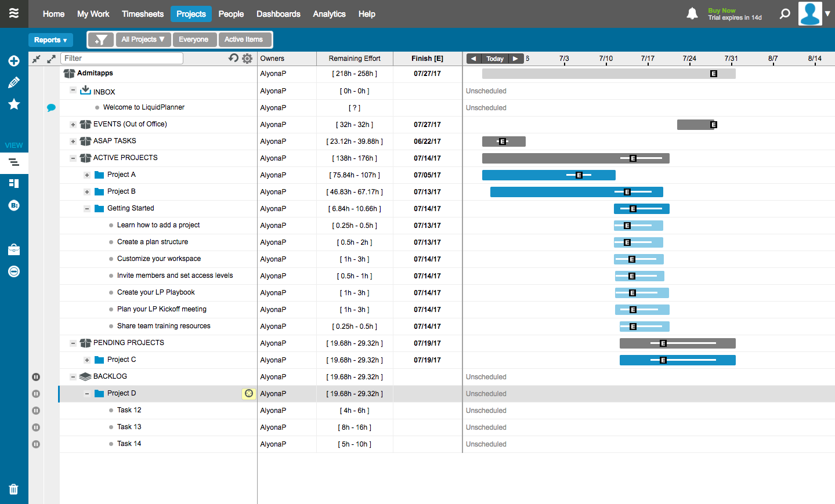Click the pencil edit icon in sidebar

(14, 82)
